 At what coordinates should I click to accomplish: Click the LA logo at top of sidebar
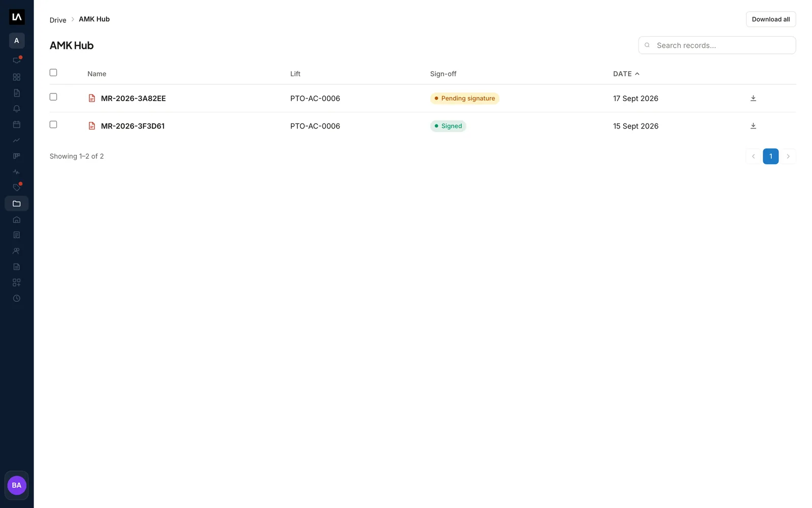pos(17,17)
